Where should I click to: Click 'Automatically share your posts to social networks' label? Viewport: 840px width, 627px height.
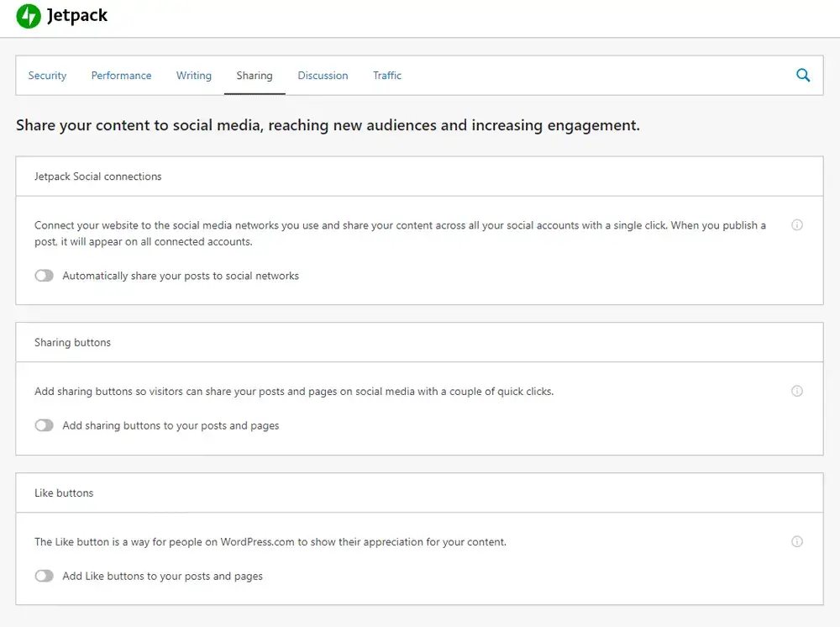coord(181,276)
